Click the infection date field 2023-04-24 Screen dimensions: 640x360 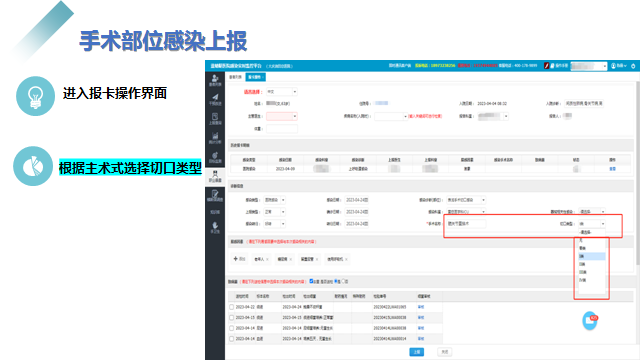(x=357, y=200)
